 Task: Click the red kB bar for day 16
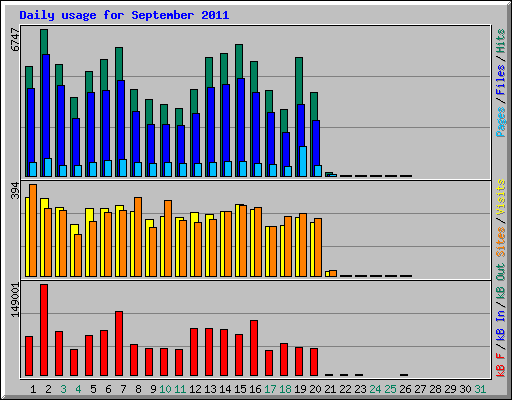tap(254, 348)
